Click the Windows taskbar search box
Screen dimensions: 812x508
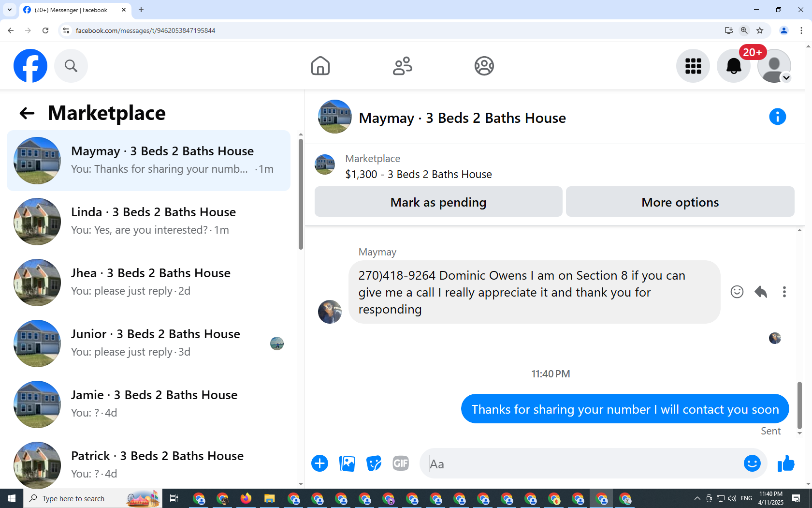[93, 498]
